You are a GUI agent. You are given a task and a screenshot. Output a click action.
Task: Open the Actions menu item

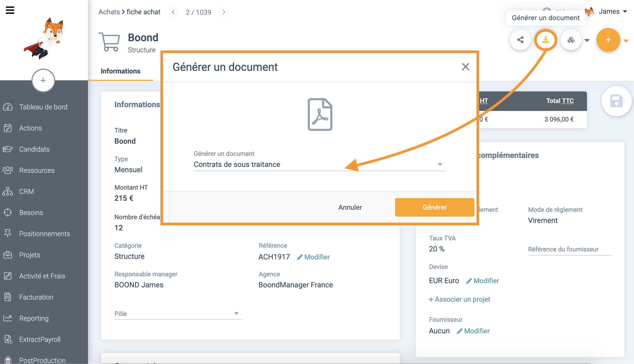coord(30,128)
